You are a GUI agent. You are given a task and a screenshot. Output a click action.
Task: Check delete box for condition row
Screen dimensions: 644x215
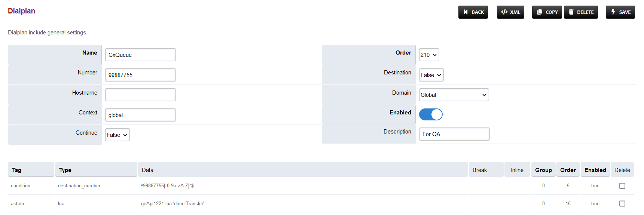tap(622, 186)
